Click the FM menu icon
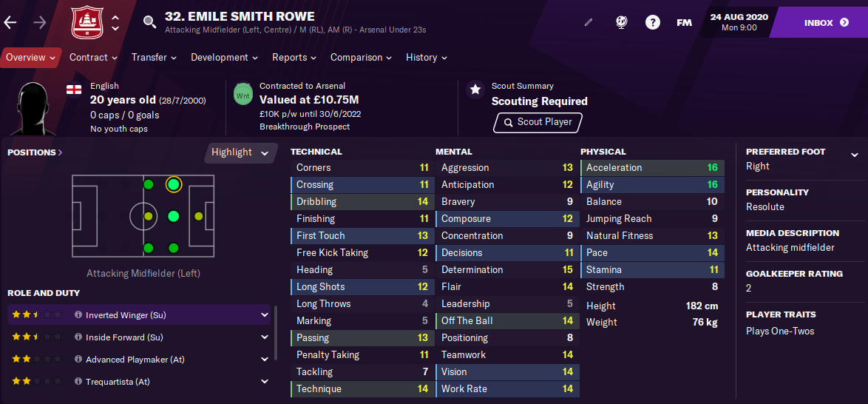The image size is (868, 404). 684,23
